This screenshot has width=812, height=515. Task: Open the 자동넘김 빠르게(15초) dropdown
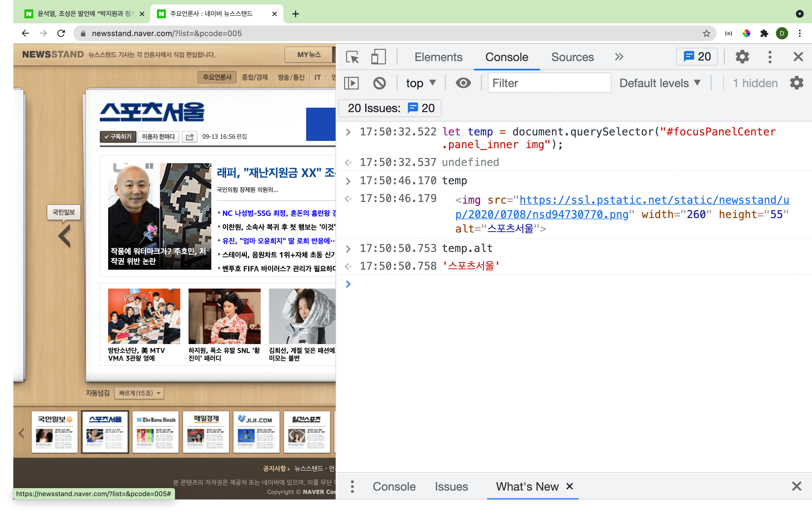tap(139, 393)
